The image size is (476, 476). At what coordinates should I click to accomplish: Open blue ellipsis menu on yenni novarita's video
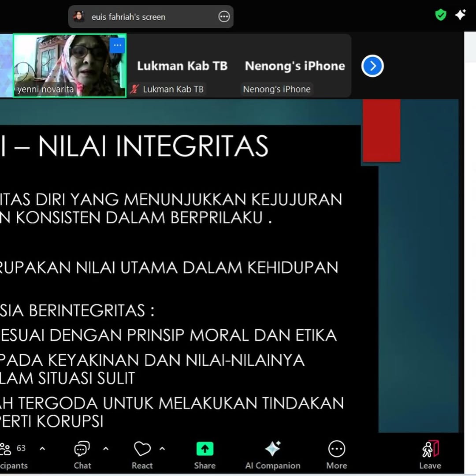click(x=117, y=45)
